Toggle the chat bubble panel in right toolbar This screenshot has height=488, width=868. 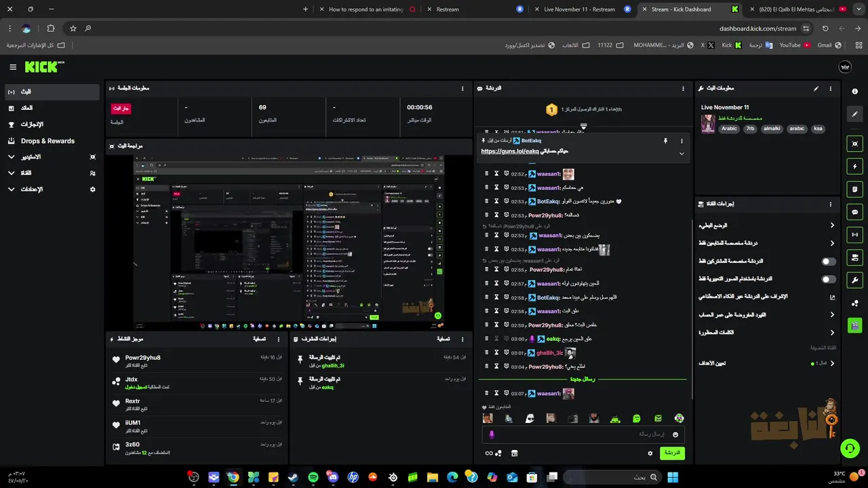pos(854,212)
